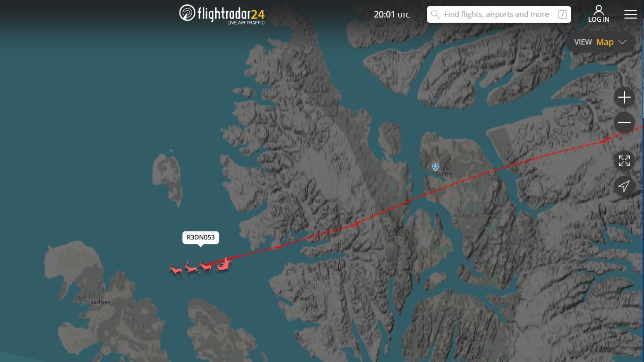
Task: Focus the Find flights search field
Action: (499, 14)
